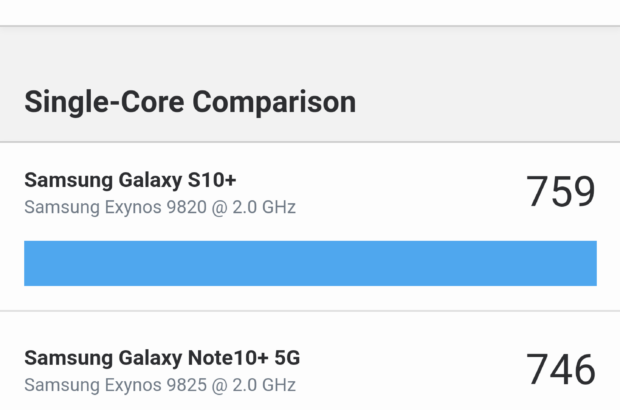Tap the 759 single-core score
The image size is (620, 410).
tap(560, 192)
